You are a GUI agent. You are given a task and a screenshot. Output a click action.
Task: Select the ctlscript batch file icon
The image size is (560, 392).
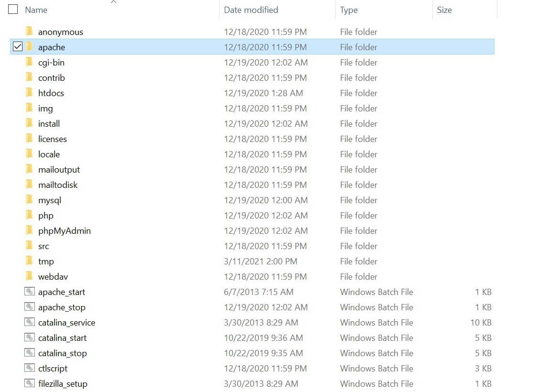coord(30,368)
